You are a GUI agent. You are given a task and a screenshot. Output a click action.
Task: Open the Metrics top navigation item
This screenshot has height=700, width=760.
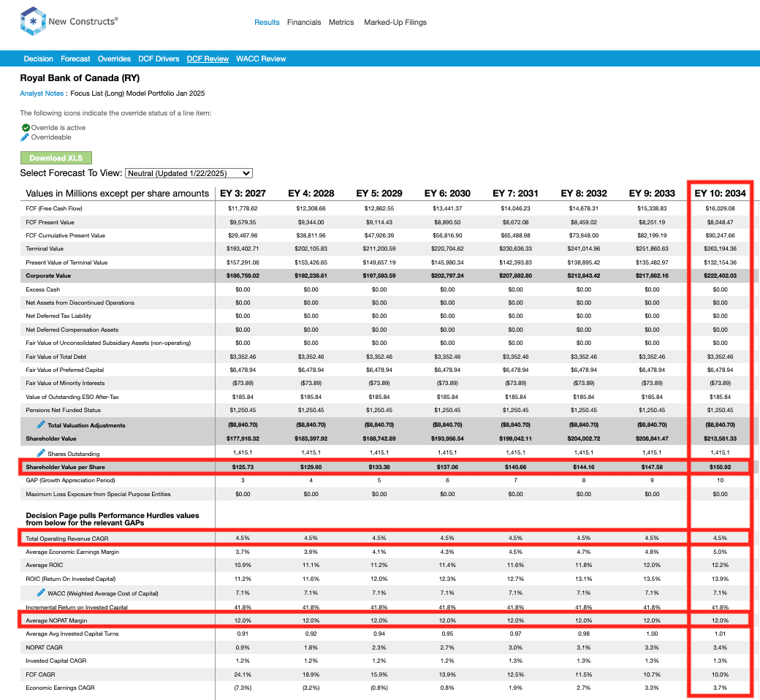click(341, 23)
